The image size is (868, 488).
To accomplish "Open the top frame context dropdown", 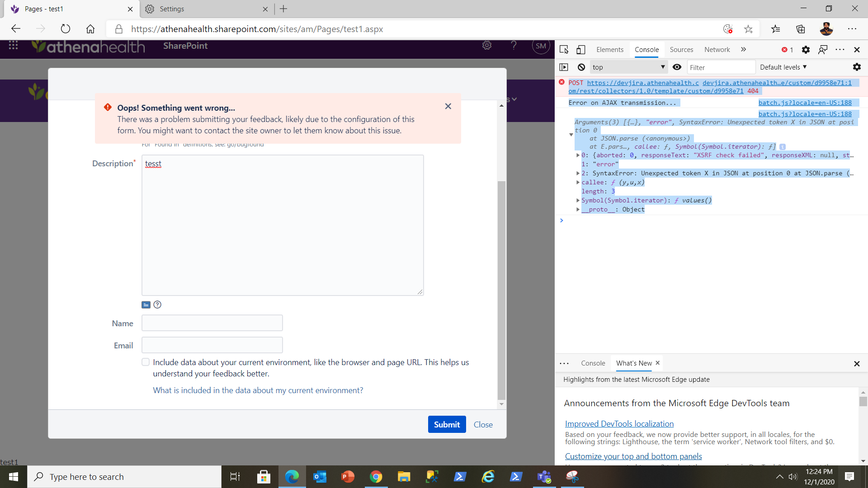I will [x=628, y=67].
